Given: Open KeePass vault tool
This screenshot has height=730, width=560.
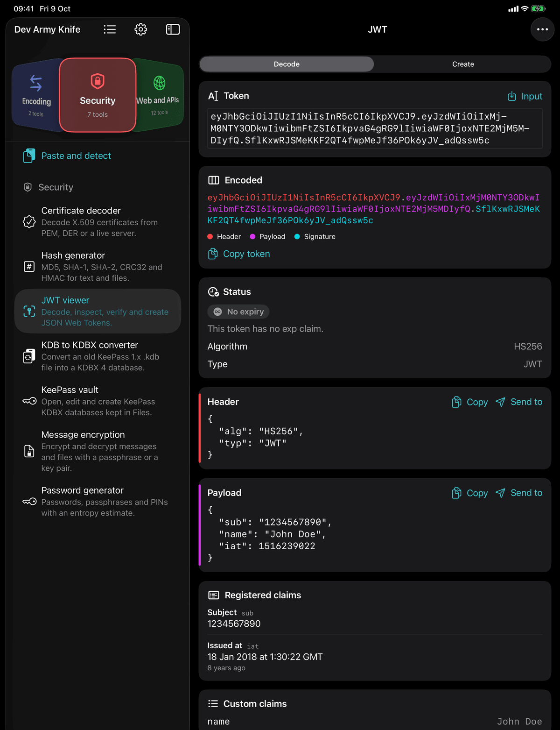Looking at the screenshot, I should coord(98,401).
